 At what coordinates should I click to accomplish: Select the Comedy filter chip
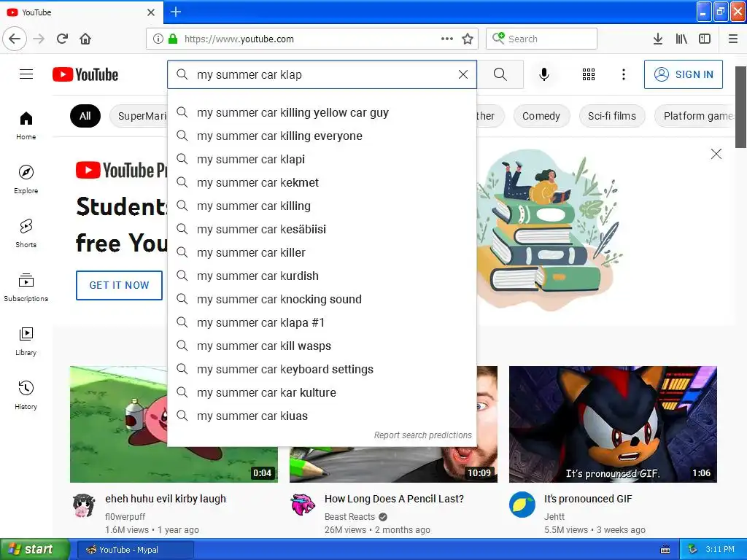541,116
